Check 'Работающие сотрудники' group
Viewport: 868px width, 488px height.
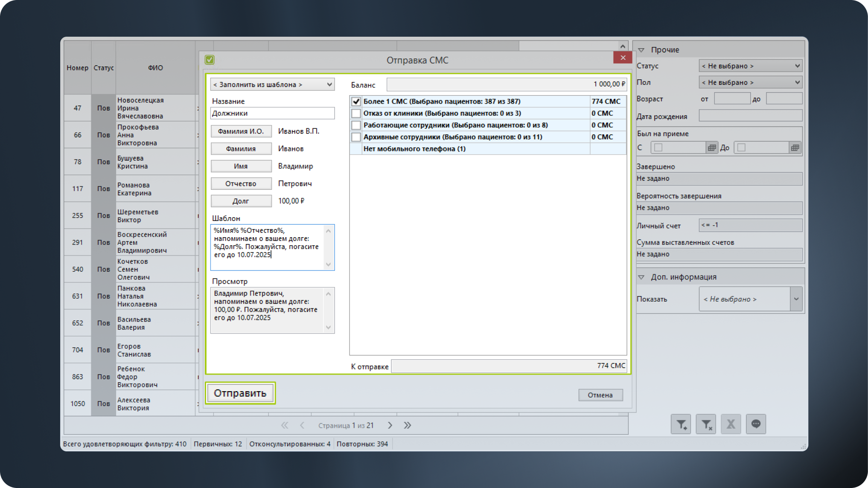click(x=356, y=125)
